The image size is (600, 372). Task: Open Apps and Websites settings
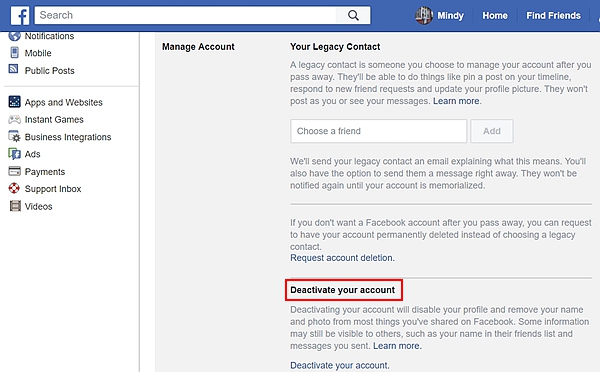(64, 103)
